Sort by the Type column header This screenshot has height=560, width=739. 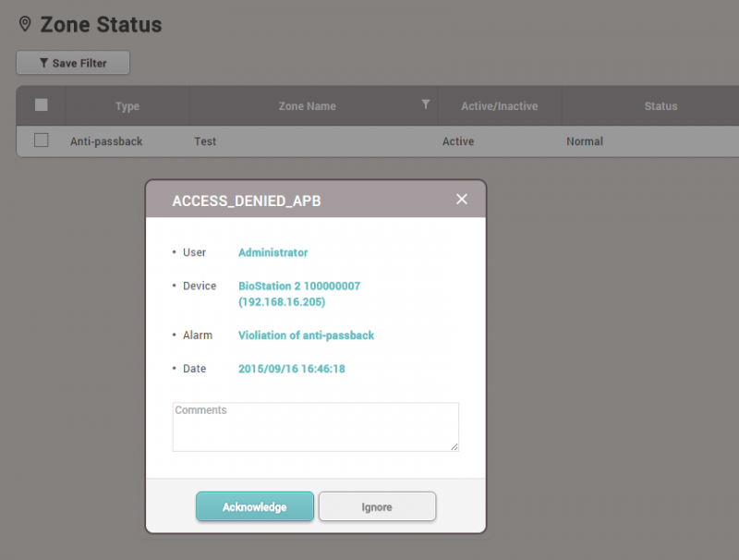coord(127,106)
